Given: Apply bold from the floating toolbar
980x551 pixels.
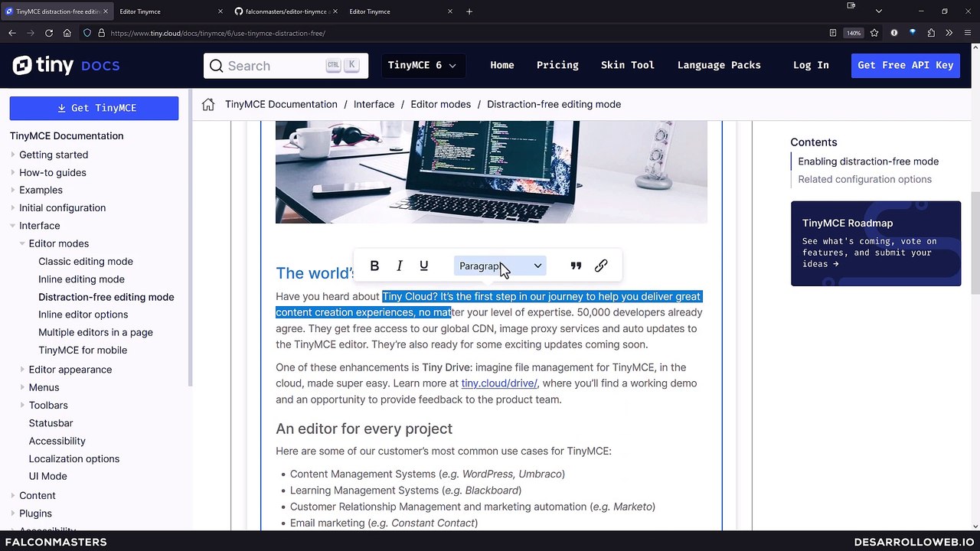Looking at the screenshot, I should (374, 266).
